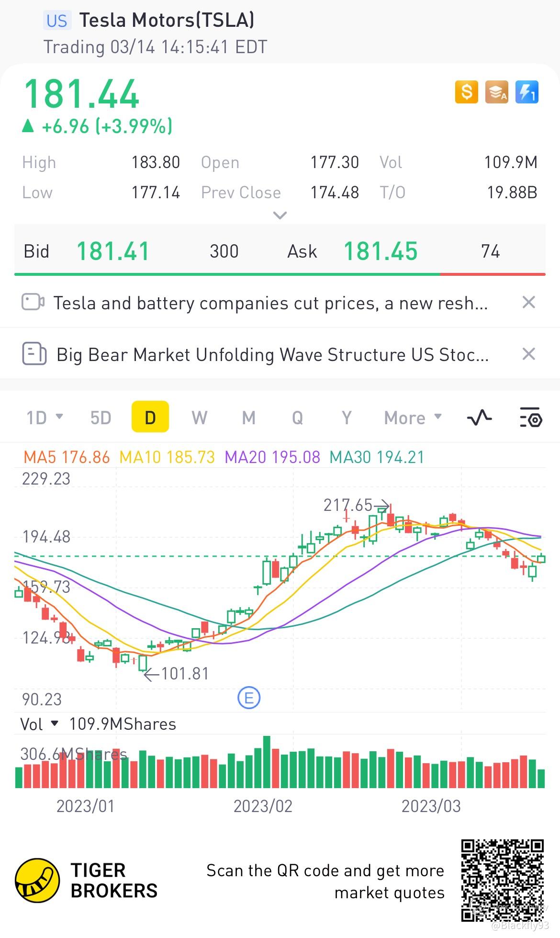This screenshot has height=938, width=560.
Task: Open news: Big Bear Market Unfolding Wave
Action: pos(272,354)
